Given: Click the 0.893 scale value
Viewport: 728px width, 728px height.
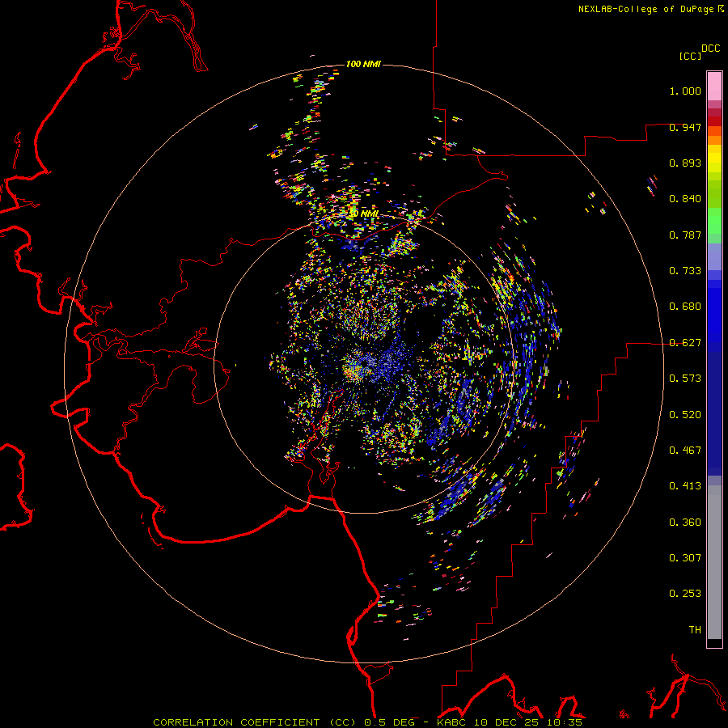Looking at the screenshot, I should click(685, 163).
